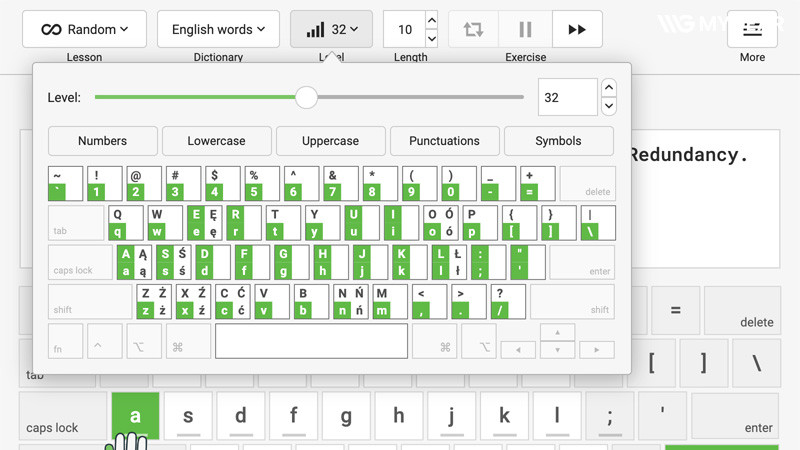Open the Random lesson dropdown
The height and width of the screenshot is (450, 800).
click(x=84, y=30)
